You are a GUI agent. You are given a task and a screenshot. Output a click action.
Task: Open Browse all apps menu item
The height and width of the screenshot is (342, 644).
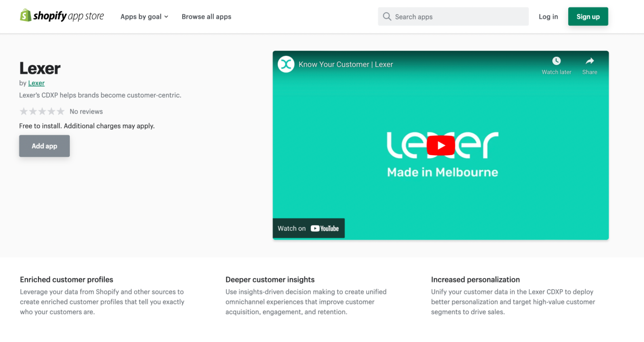point(207,17)
